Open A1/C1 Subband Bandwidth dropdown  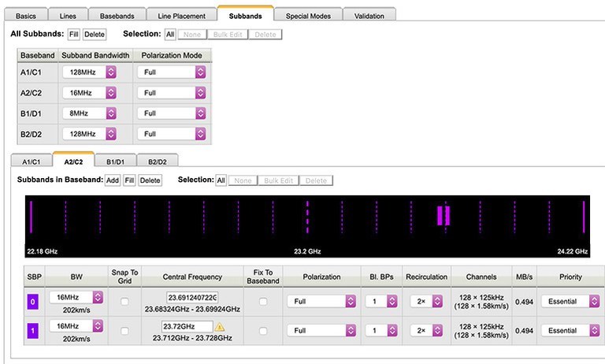tap(90, 72)
